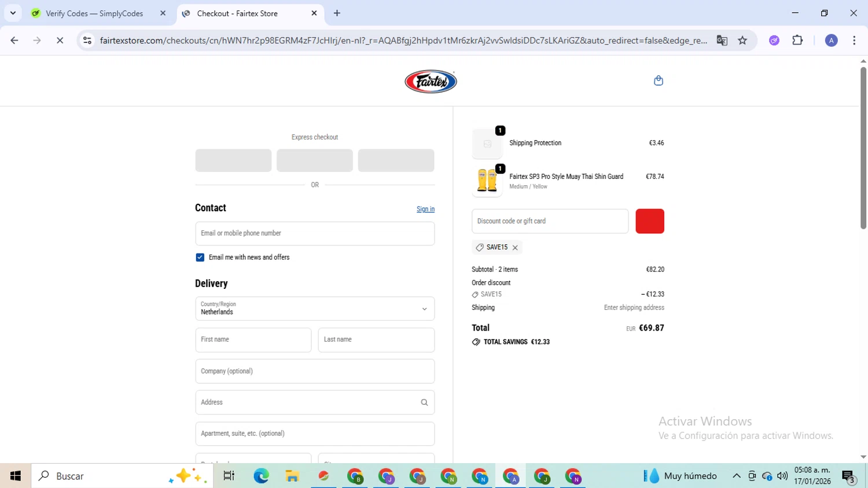Stop loading the page
The height and width of the screenshot is (488, 868).
60,41
